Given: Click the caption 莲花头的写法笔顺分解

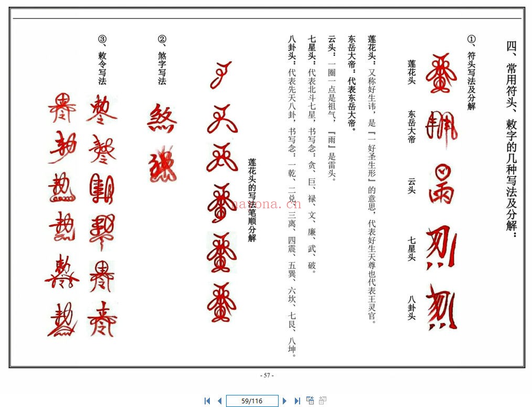Looking at the screenshot, I should pyautogui.click(x=252, y=200).
